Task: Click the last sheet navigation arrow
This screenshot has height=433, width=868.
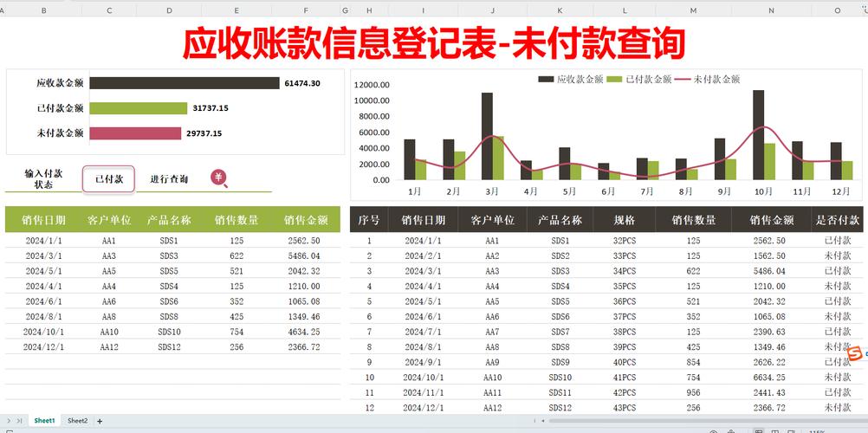Action: pyautogui.click(x=19, y=422)
